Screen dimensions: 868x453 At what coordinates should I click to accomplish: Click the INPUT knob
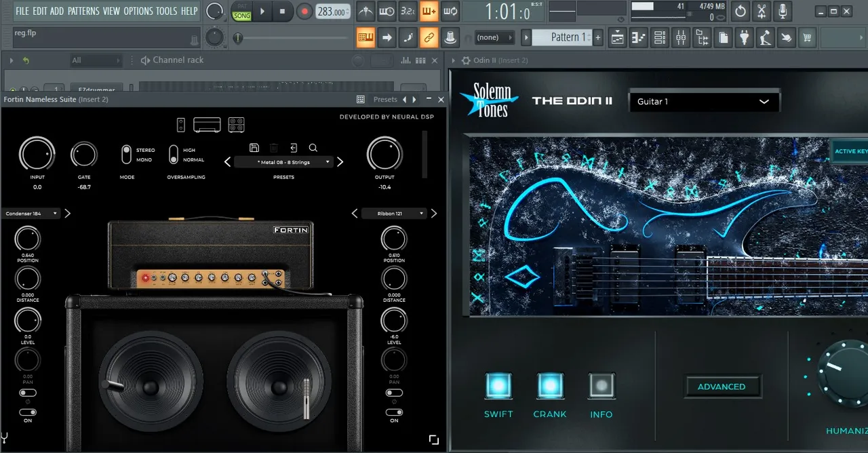point(37,154)
